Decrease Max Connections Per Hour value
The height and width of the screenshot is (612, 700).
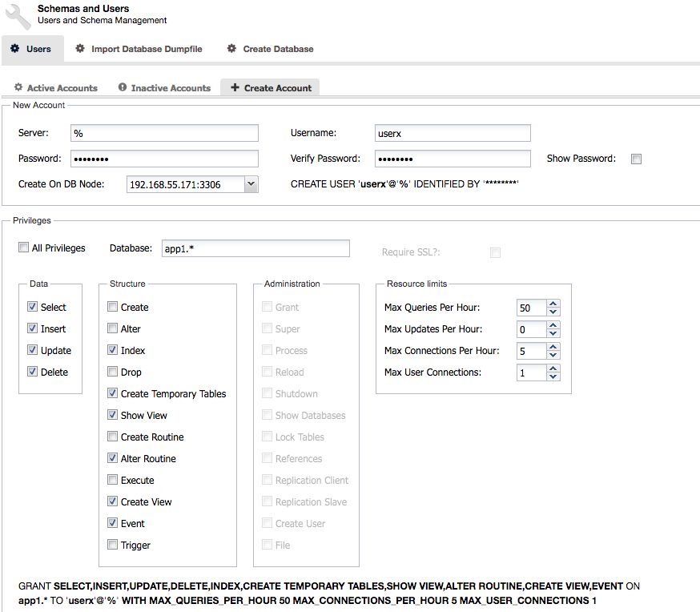tap(553, 355)
